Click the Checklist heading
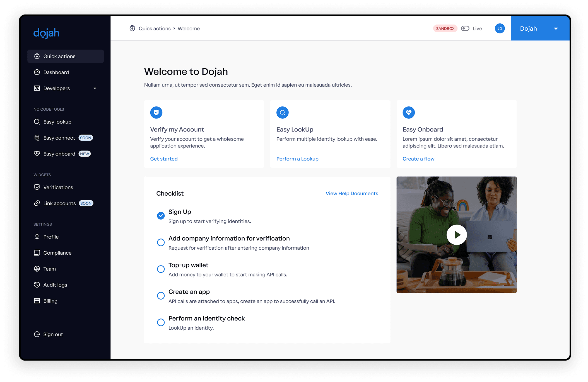The image size is (588, 382). (x=170, y=193)
